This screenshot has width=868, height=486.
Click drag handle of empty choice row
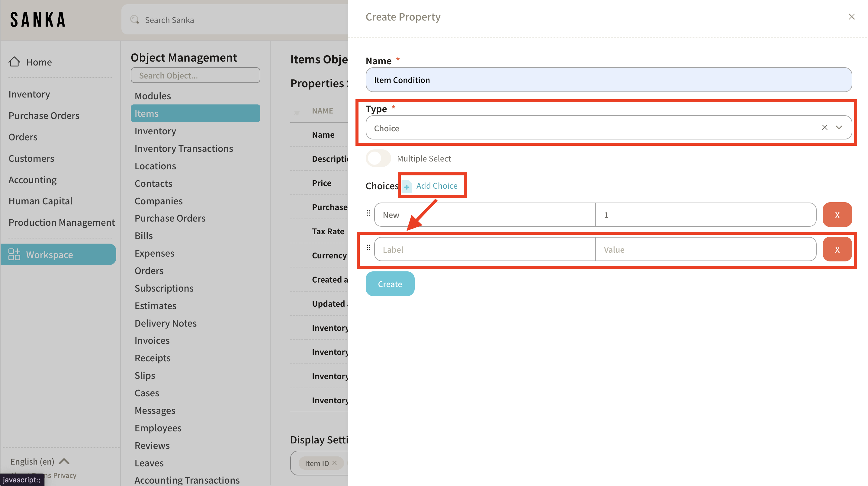[368, 248]
